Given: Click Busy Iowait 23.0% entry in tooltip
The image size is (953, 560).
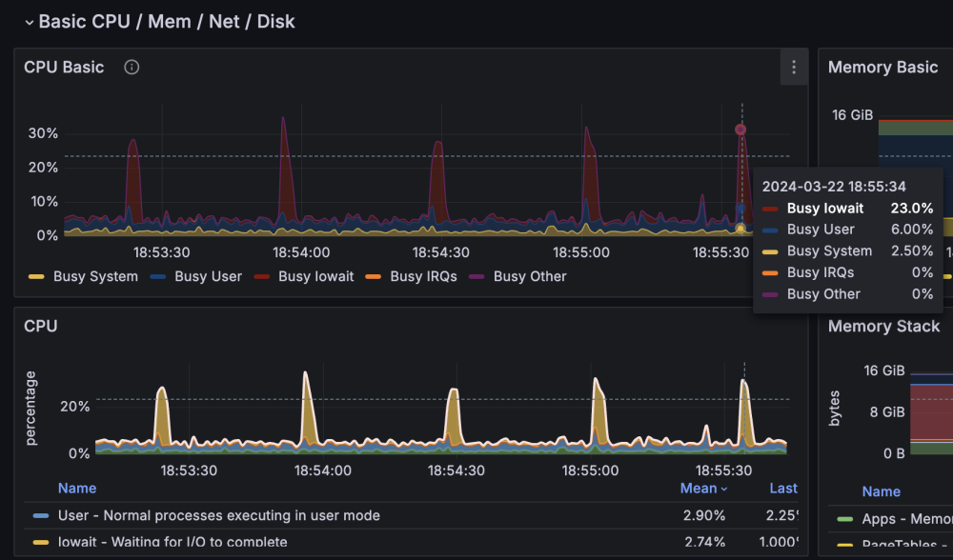Looking at the screenshot, I should pyautogui.click(x=847, y=209).
